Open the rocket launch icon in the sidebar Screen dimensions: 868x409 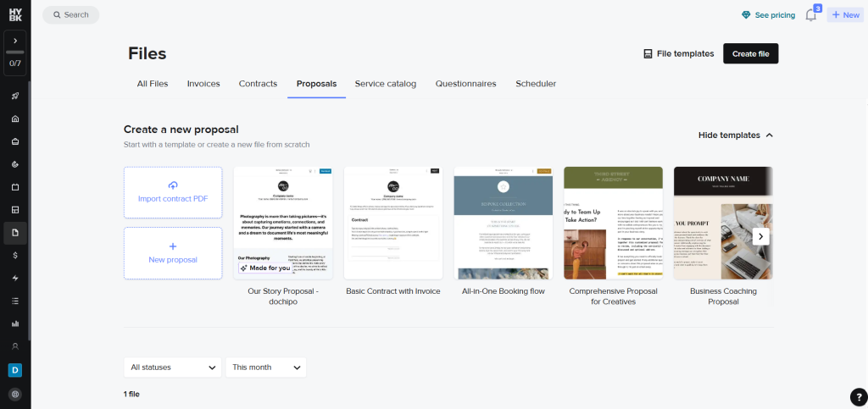(15, 97)
